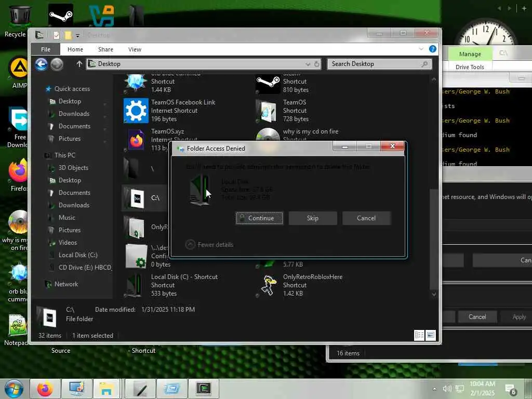
Task: Click the Forward navigation arrow
Action: [57, 64]
